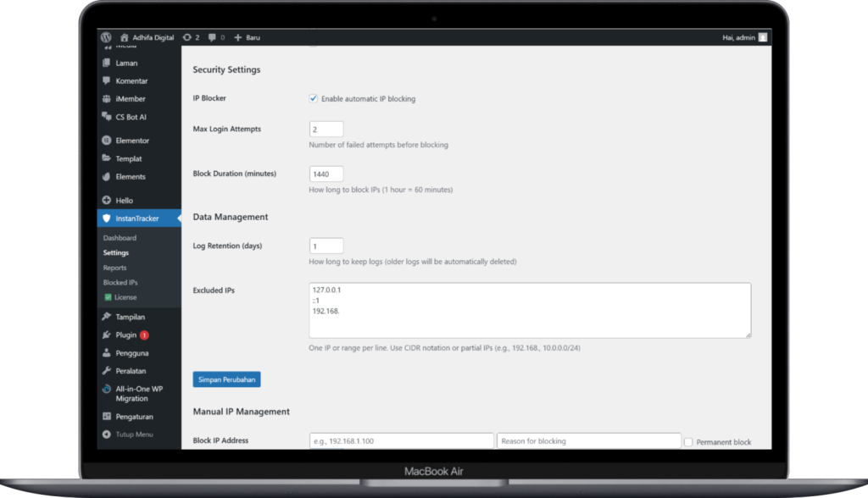Image resolution: width=868 pixels, height=498 pixels.
Task: Disable automatic IP blocking checkbox
Action: pyautogui.click(x=314, y=98)
